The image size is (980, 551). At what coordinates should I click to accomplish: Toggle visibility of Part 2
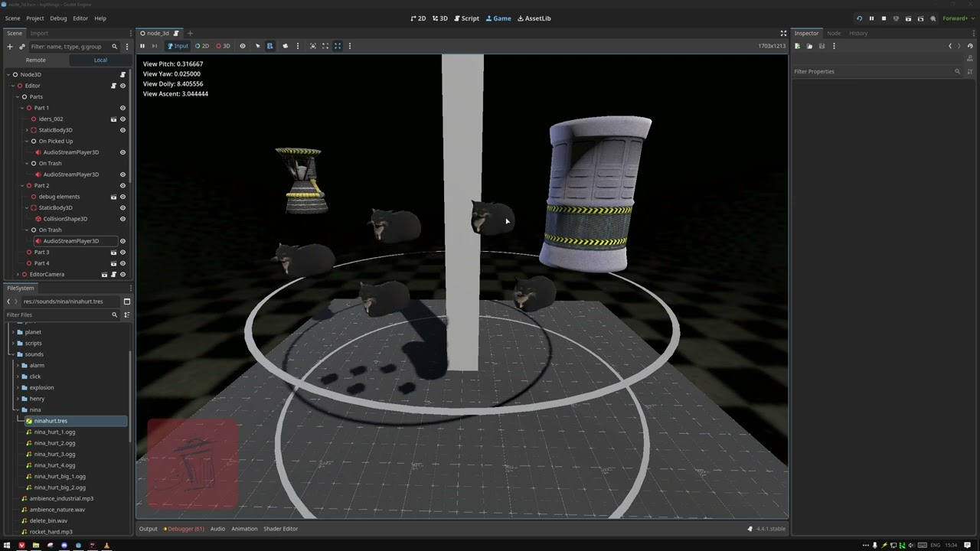coord(122,185)
